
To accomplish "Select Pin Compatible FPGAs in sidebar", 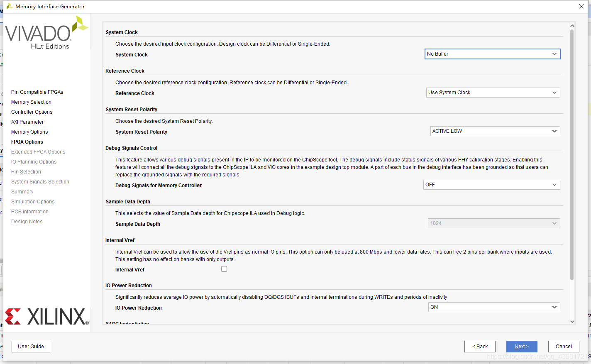I will (37, 92).
